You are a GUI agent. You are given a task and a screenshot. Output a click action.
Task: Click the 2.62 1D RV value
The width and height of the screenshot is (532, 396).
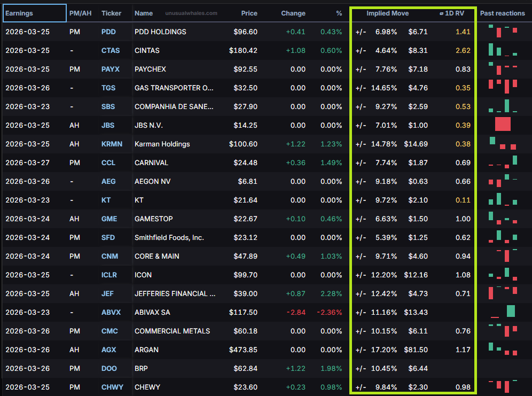(463, 50)
